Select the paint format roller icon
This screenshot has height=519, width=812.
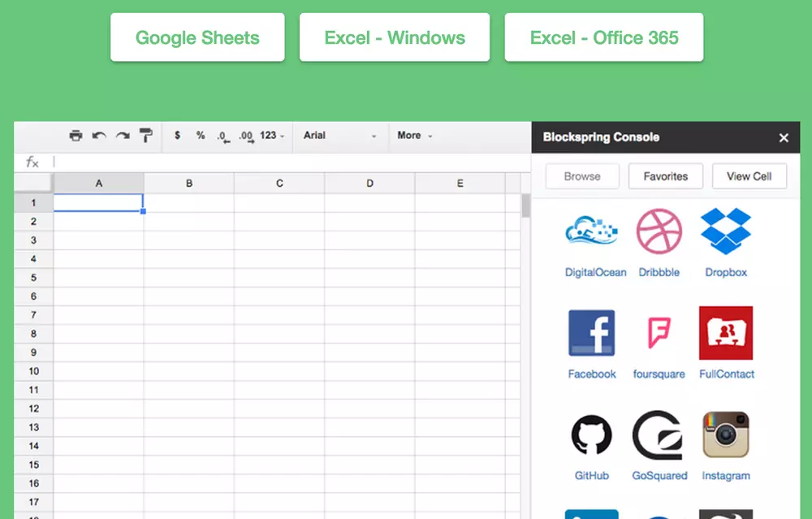[x=146, y=136]
